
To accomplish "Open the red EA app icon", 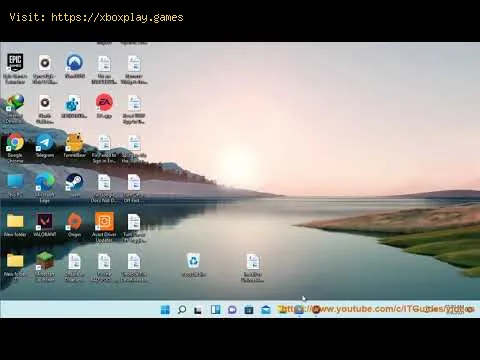I will click(x=104, y=102).
